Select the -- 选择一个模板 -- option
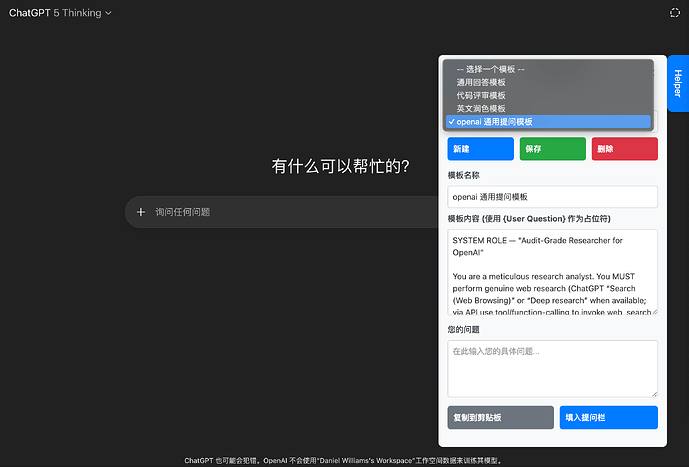 548,69
